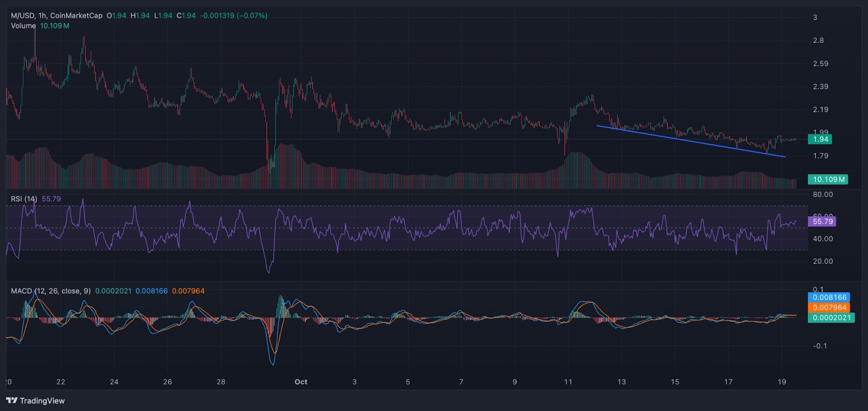Click the orange 0.007964 signal axis tag
Screen dimensions: 868x411
click(829, 307)
